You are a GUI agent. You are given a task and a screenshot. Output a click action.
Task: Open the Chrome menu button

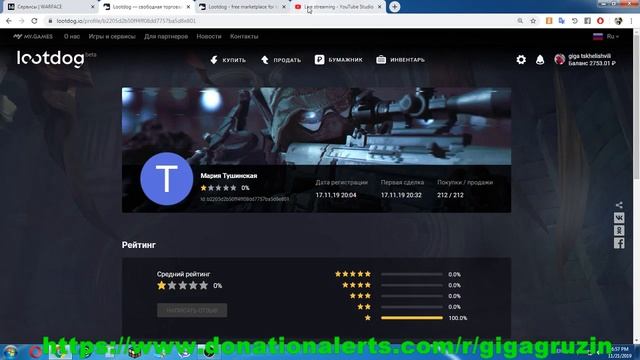(x=632, y=21)
